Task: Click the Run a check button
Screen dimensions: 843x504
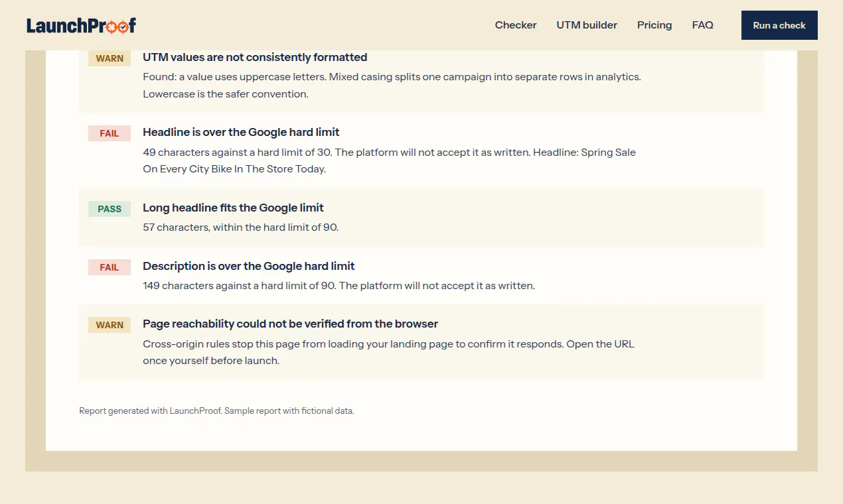Action: [x=779, y=25]
